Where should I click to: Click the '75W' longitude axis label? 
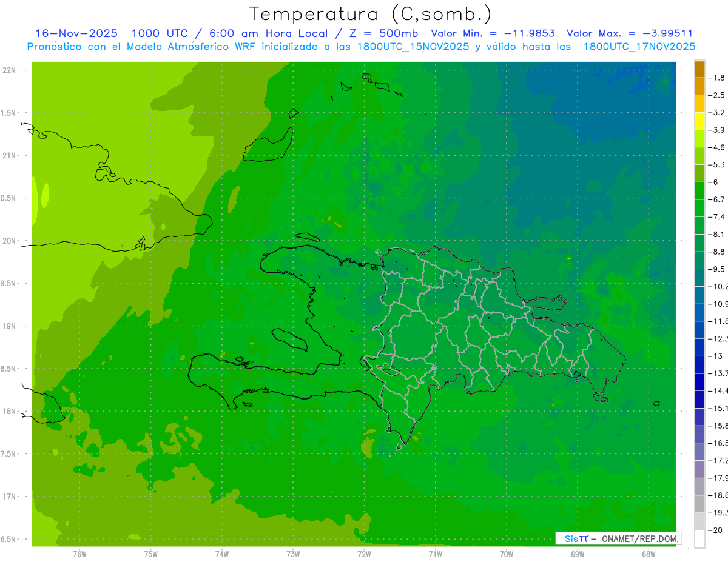150,554
